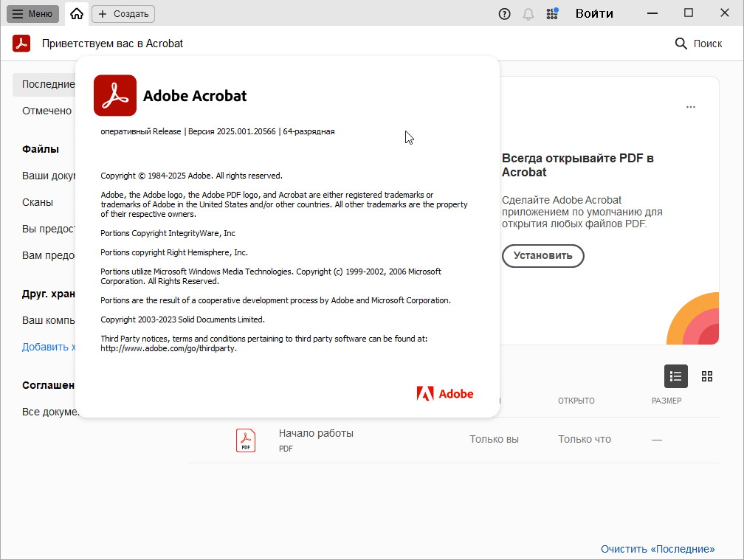The width and height of the screenshot is (744, 560).
Task: Minimize the Acrobat window
Action: tap(652, 13)
